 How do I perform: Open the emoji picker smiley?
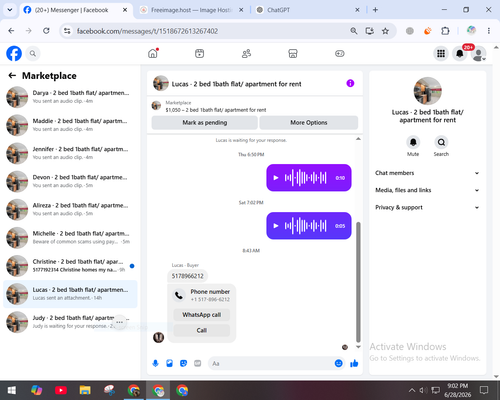coord(338,363)
